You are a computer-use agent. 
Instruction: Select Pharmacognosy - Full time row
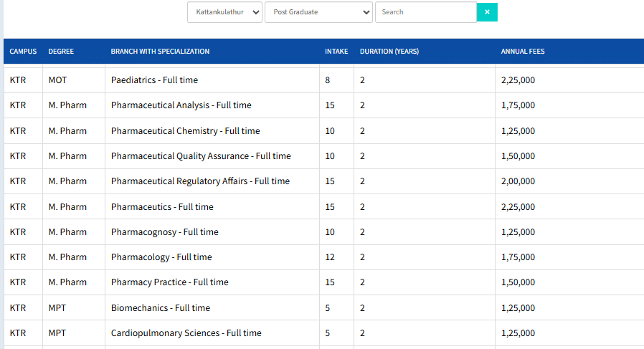164,232
